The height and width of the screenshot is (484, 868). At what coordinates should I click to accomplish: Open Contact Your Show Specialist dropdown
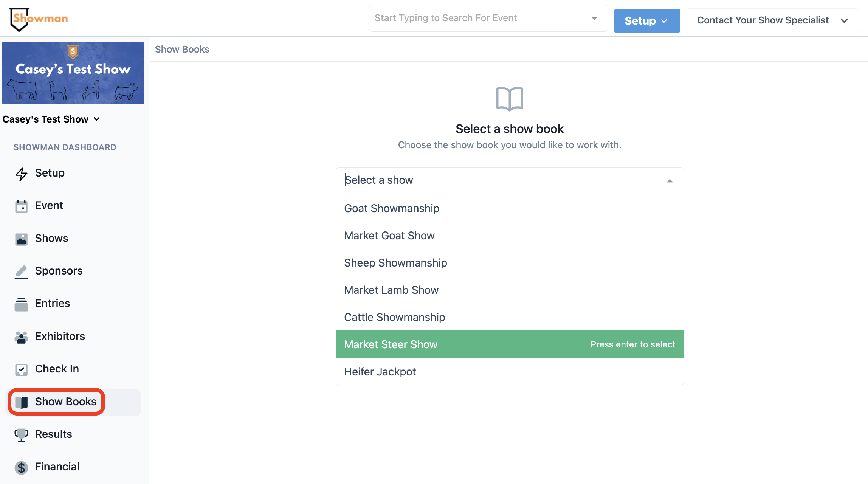772,20
